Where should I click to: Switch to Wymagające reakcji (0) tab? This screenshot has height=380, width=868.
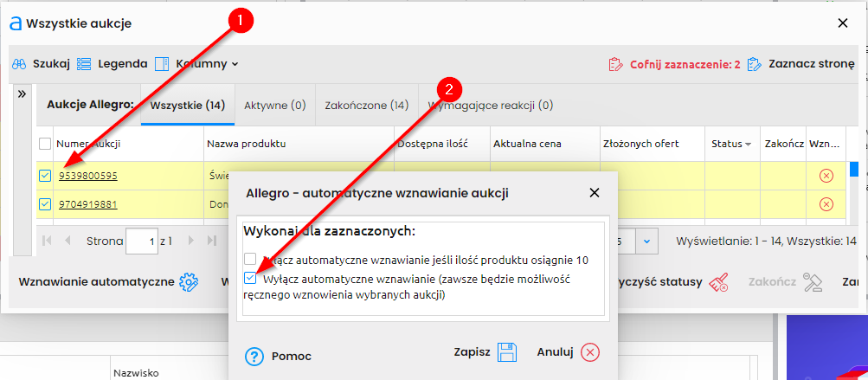(x=491, y=106)
